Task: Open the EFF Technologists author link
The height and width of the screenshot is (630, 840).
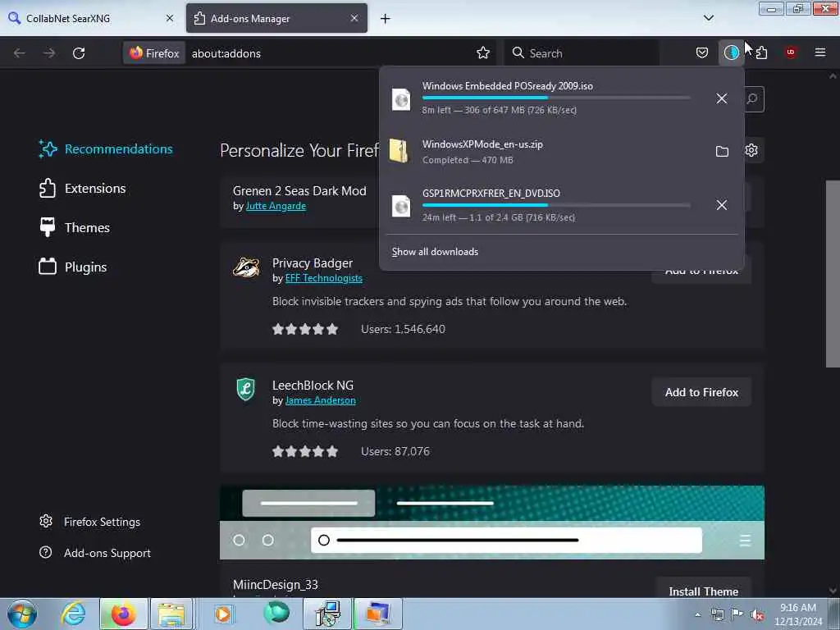Action: [323, 279]
